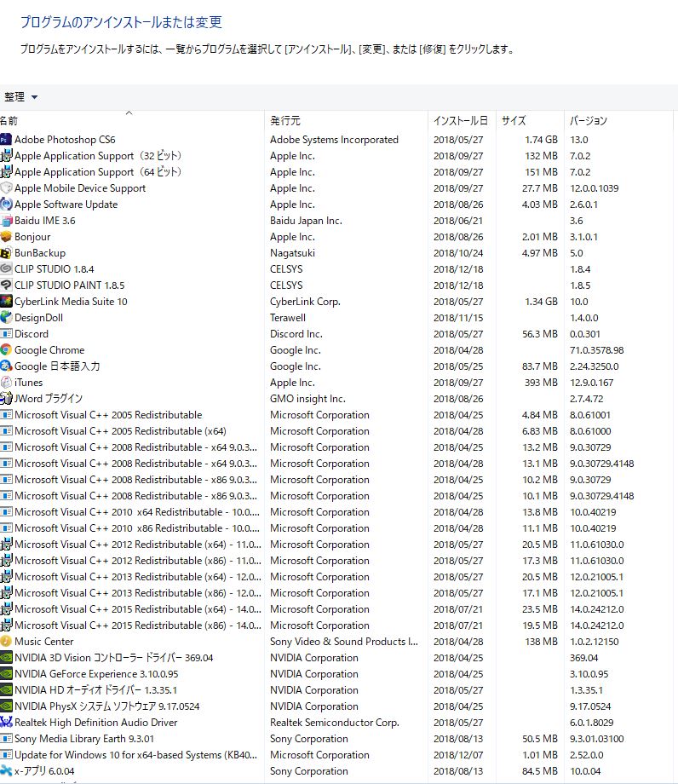Select the Google Chrome icon
Screen dimensions: 678x784
pos(6,350)
